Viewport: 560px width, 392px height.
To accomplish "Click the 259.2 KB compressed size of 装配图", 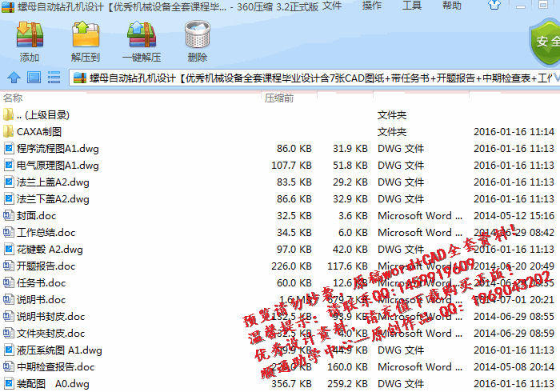I will tap(347, 383).
